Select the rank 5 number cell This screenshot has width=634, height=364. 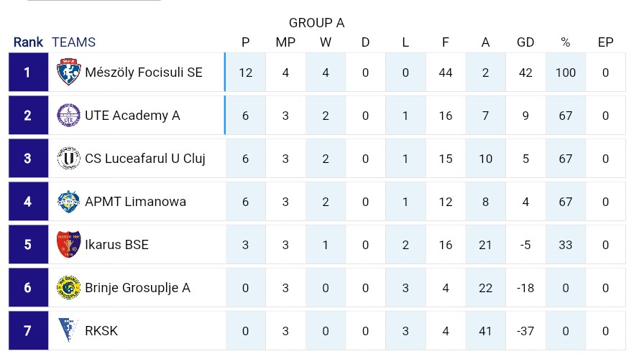point(28,244)
